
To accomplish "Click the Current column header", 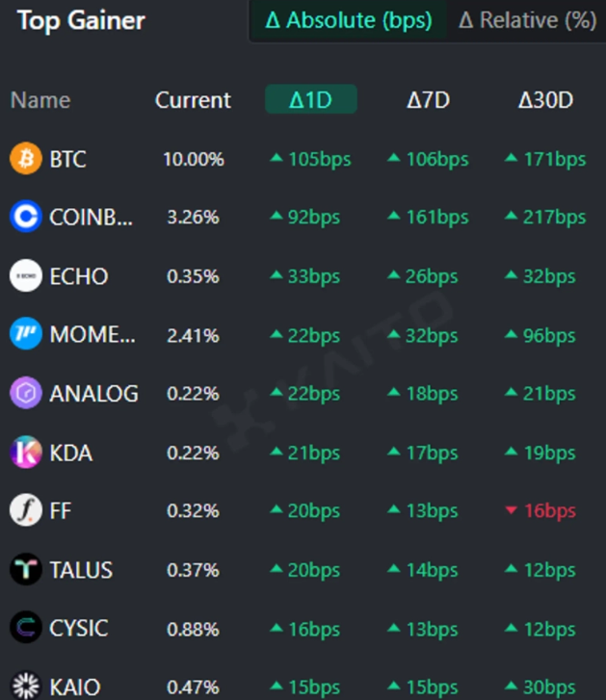I will 193,100.
